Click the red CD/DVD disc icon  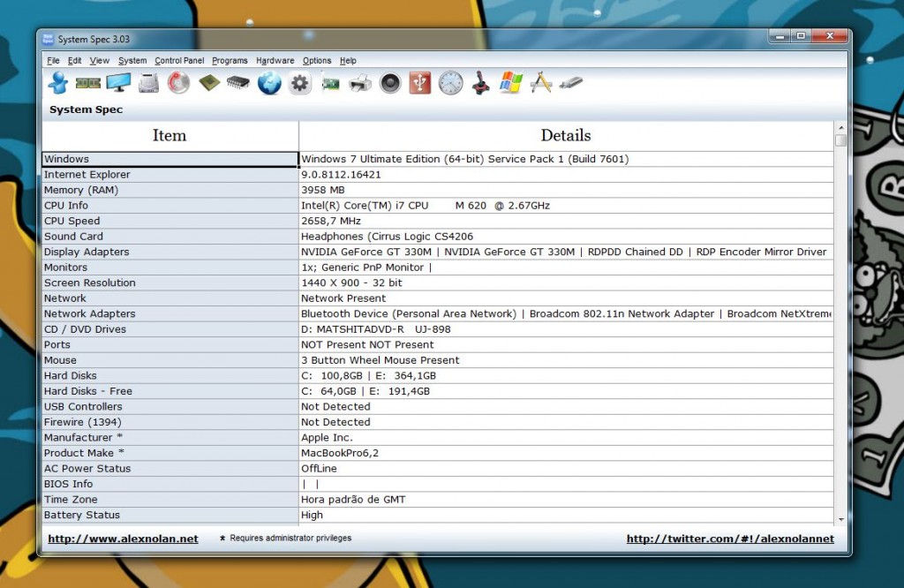tap(178, 83)
